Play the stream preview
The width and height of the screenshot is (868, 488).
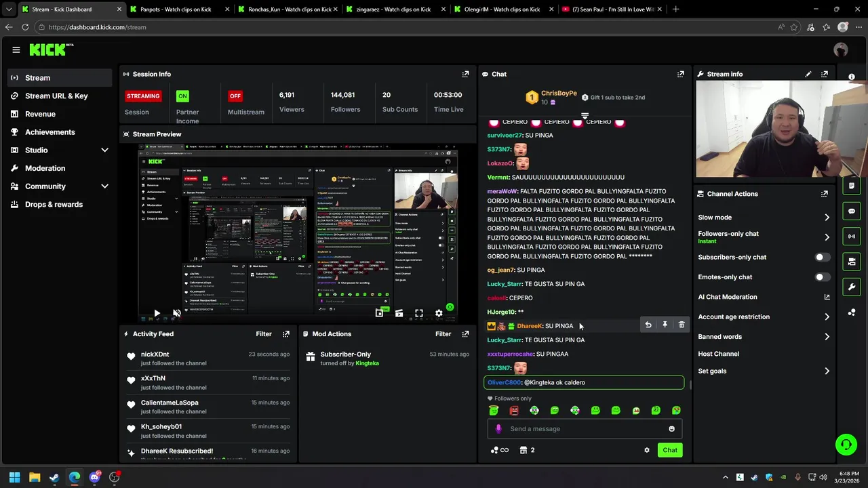point(157,313)
